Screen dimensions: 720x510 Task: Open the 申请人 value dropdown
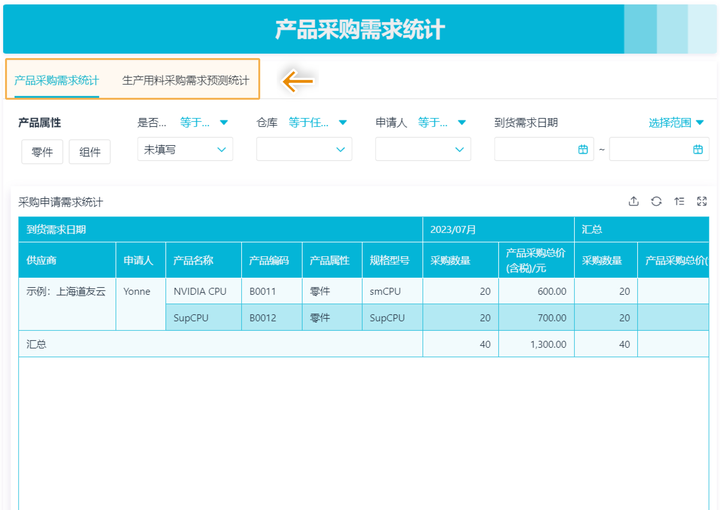[x=422, y=149]
